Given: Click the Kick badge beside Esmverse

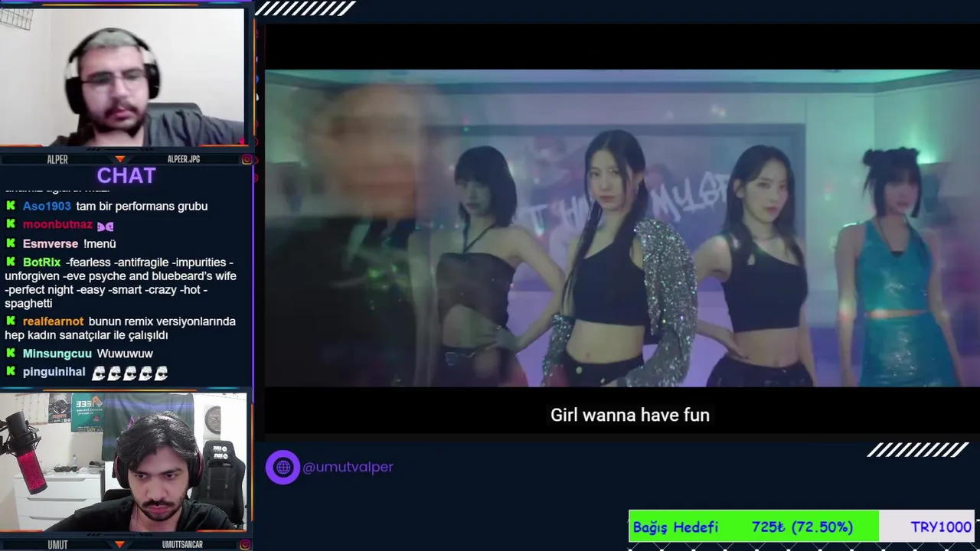Looking at the screenshot, I should click(11, 243).
